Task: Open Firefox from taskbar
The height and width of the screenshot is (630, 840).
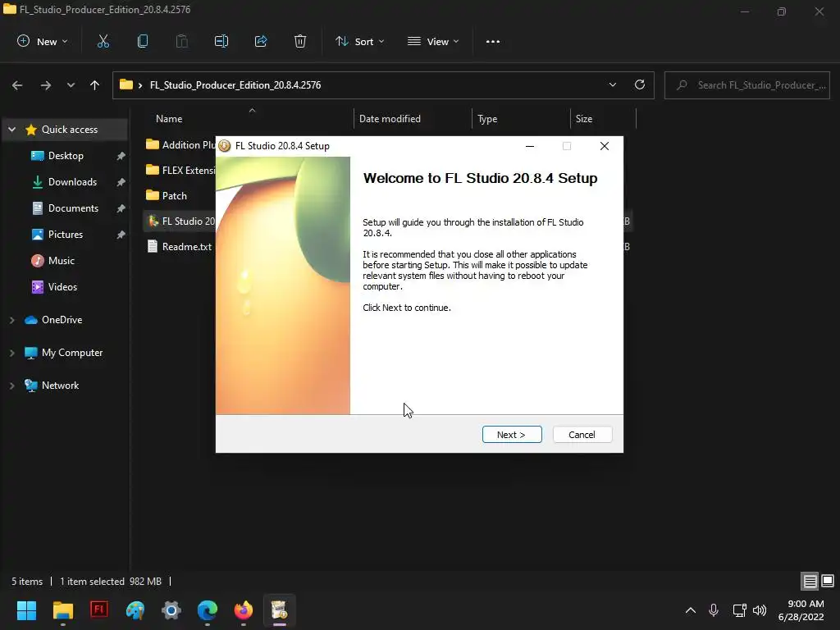Action: click(243, 610)
